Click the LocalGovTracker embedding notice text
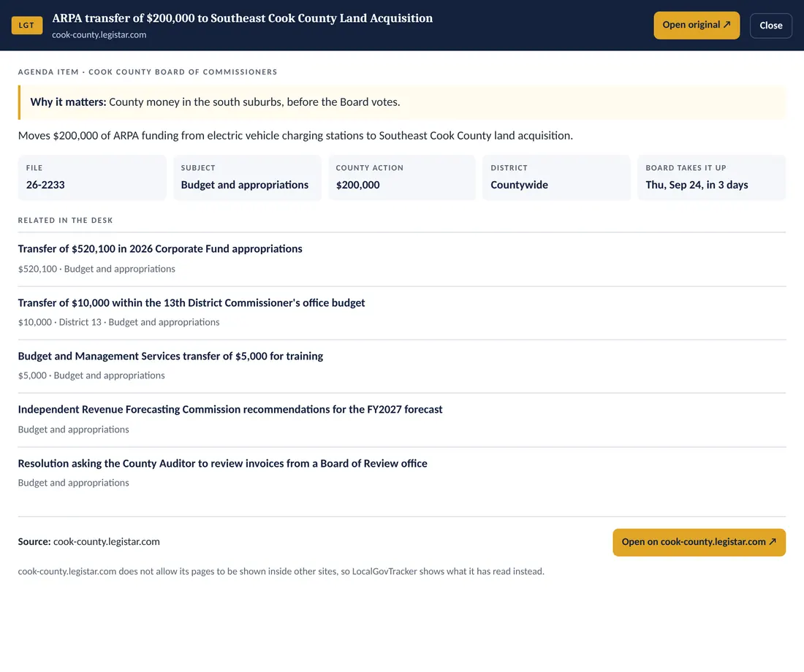804x672 pixels. (x=281, y=571)
